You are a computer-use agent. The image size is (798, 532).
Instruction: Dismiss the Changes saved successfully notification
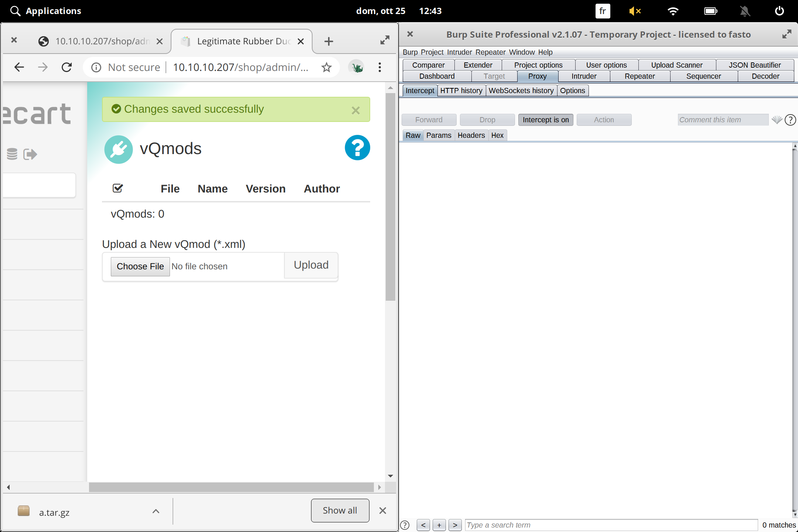coord(355,110)
